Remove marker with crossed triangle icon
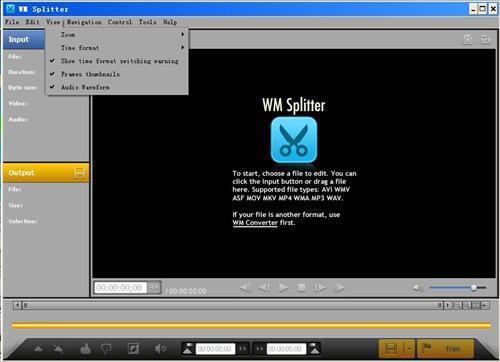 point(58,349)
